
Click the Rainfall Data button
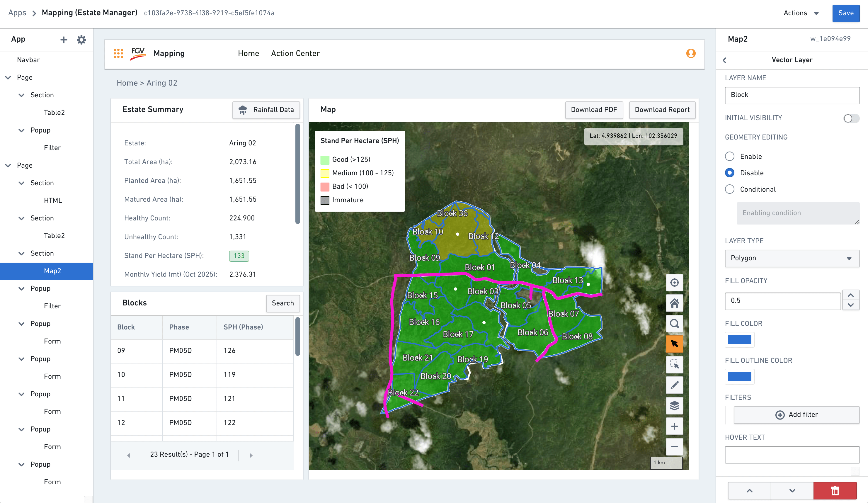point(266,110)
